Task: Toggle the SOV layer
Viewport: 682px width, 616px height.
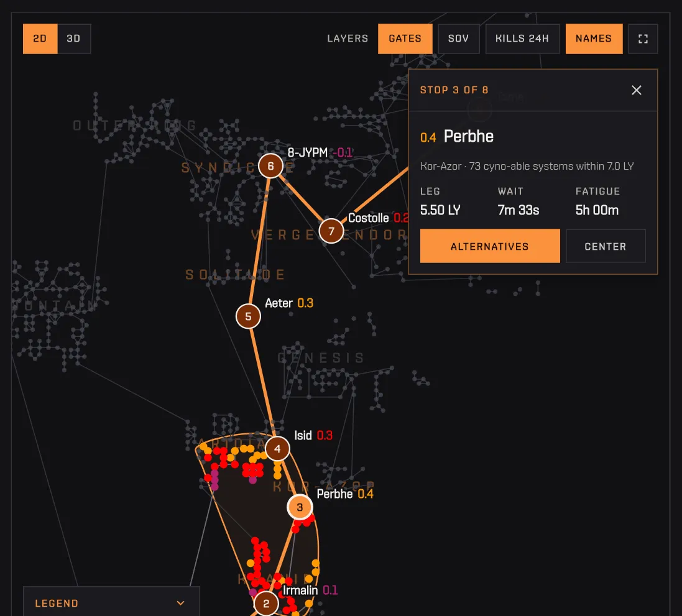Action: coord(458,39)
